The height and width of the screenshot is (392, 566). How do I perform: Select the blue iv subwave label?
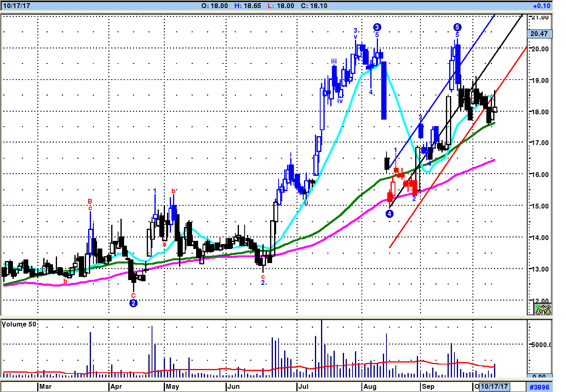coord(340,101)
